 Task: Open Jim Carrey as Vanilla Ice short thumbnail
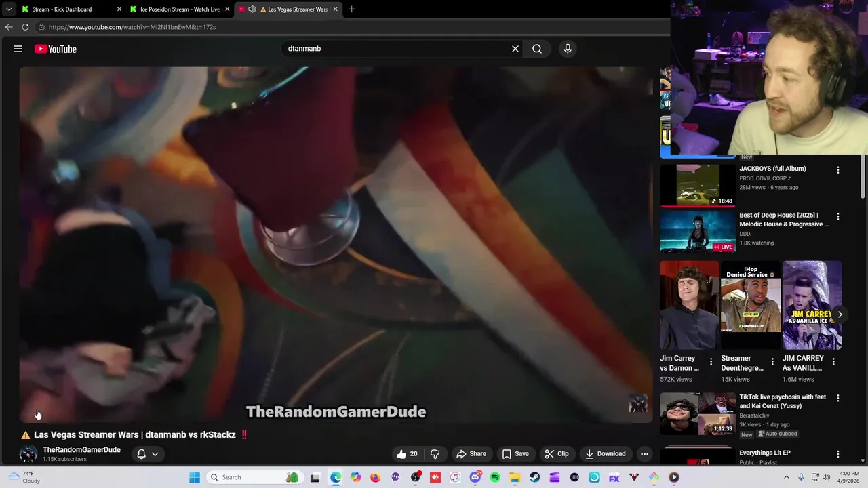[812, 305]
